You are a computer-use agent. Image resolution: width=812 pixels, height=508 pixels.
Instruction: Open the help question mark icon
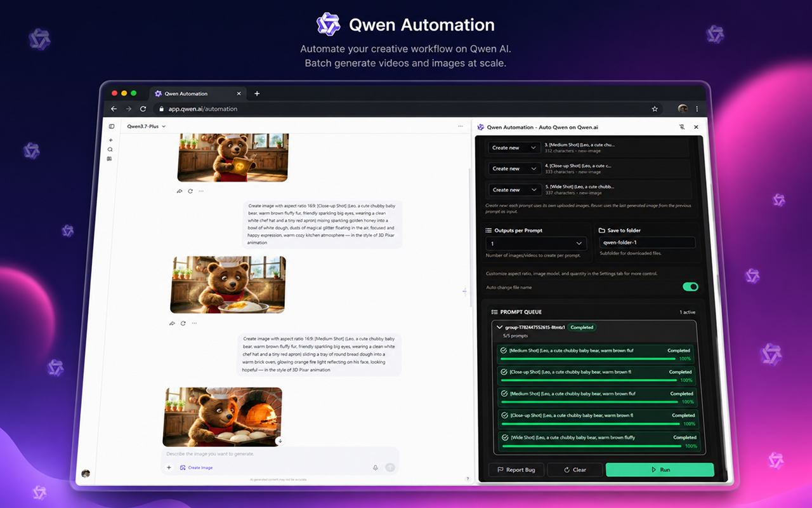[x=468, y=479]
